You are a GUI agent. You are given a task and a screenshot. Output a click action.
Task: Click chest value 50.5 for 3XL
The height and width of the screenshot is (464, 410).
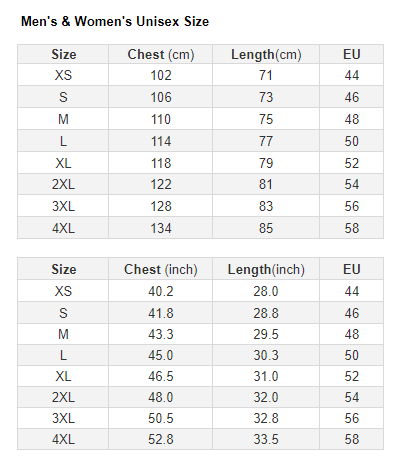tap(161, 418)
